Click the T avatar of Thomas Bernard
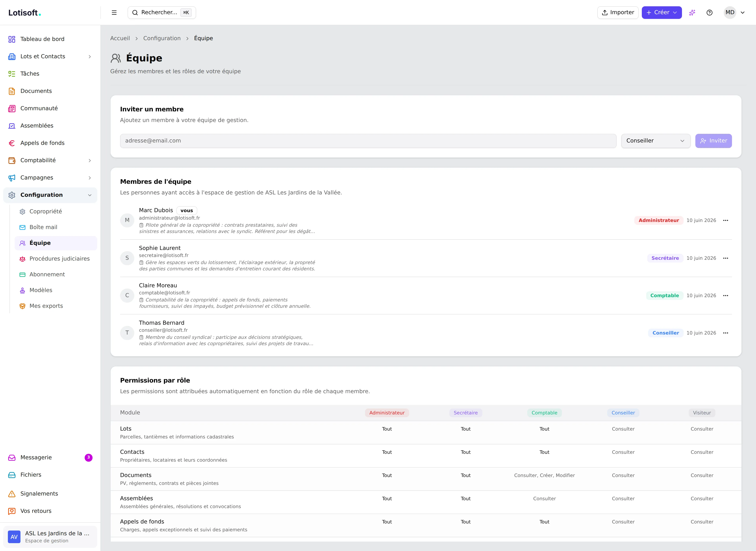Screen dimensions: 756x551 127,333
